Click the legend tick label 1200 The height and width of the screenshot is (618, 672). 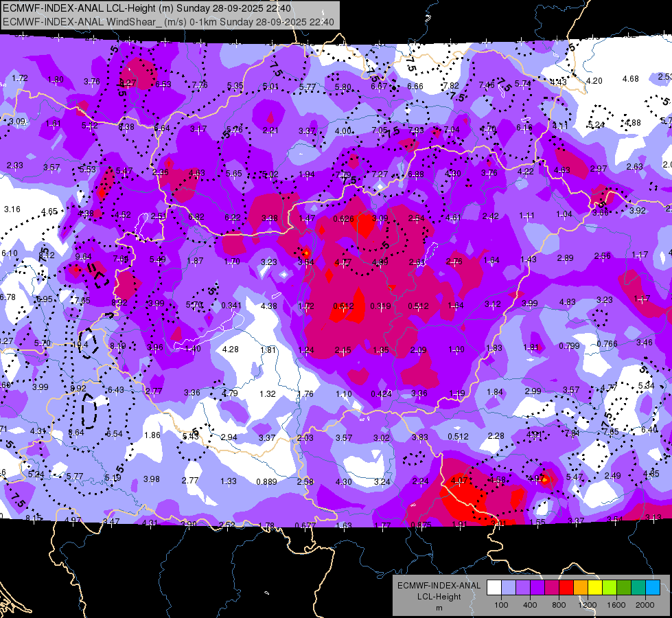click(587, 605)
